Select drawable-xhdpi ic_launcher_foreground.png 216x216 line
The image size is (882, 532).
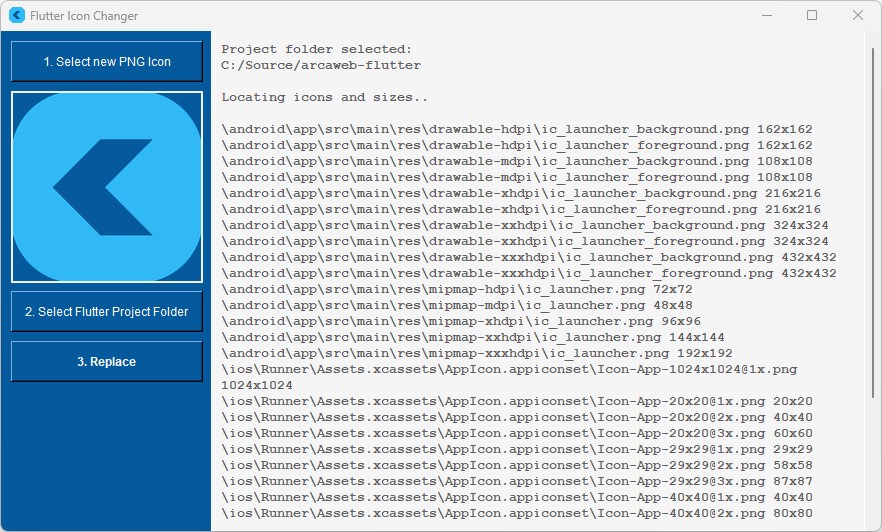(x=521, y=209)
